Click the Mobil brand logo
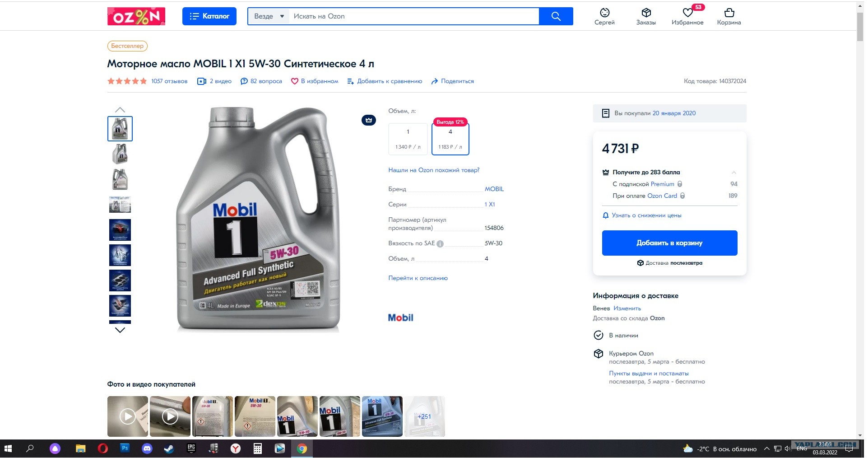The image size is (868, 458). [x=401, y=318]
